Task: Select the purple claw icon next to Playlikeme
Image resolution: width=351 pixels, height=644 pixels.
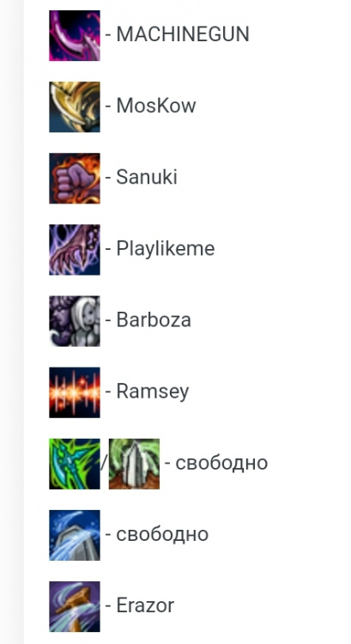Action: (x=75, y=250)
